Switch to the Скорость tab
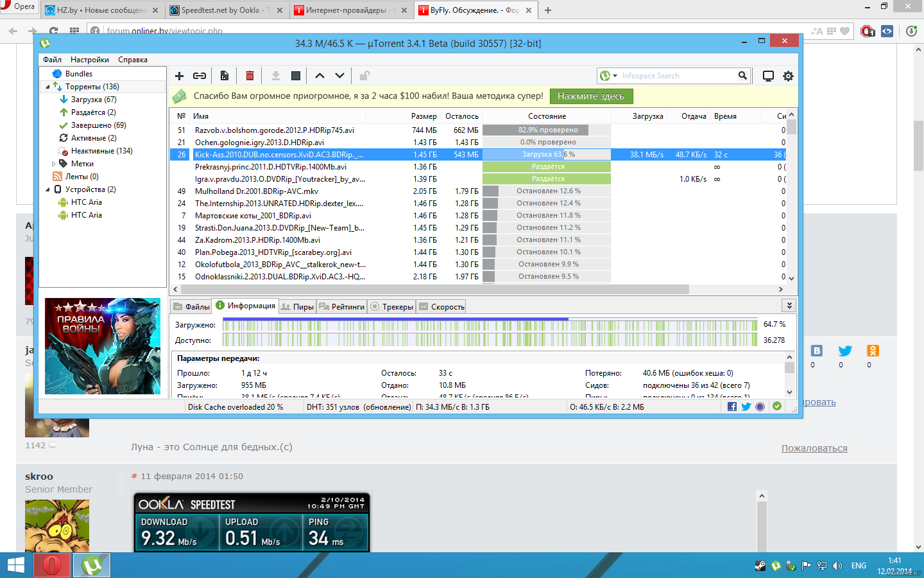The height and width of the screenshot is (578, 924). coord(441,307)
